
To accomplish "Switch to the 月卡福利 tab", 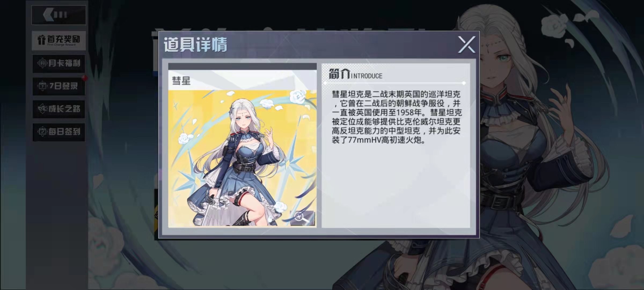I will tap(58, 63).
